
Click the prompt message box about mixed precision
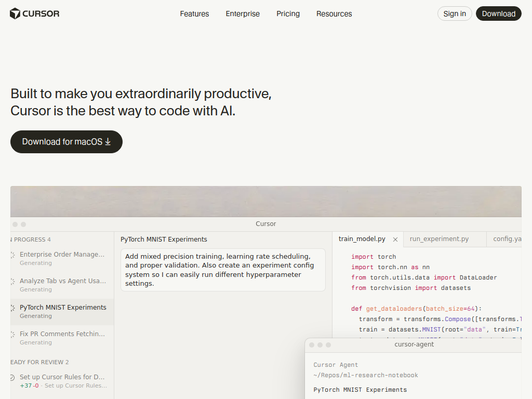pos(223,270)
